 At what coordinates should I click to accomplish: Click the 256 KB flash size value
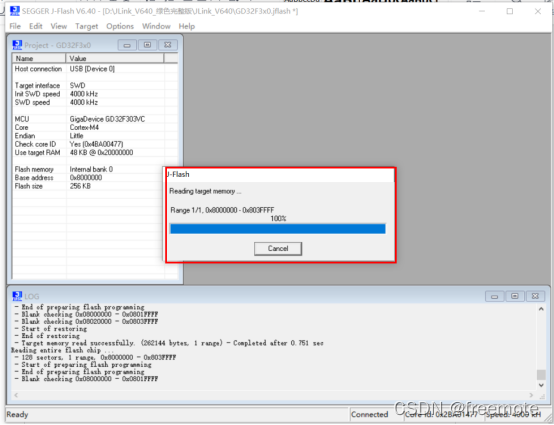[x=80, y=186]
